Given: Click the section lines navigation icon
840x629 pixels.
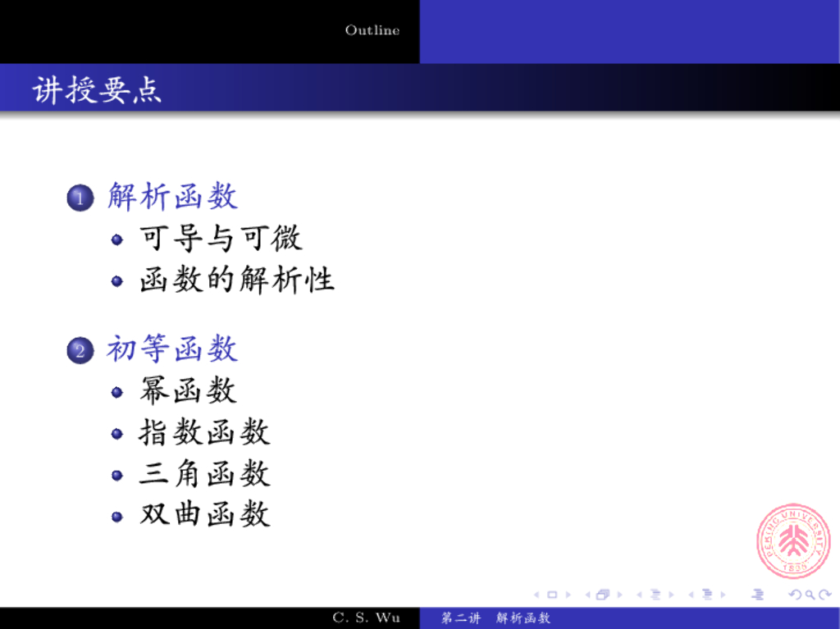Looking at the screenshot, I should [x=707, y=595].
